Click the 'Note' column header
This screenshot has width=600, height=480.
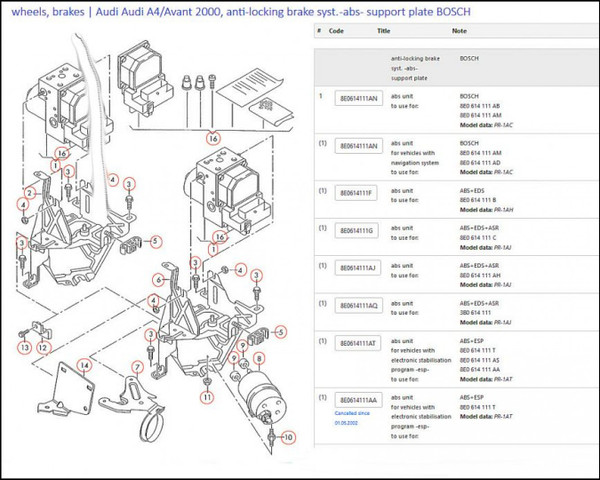460,31
